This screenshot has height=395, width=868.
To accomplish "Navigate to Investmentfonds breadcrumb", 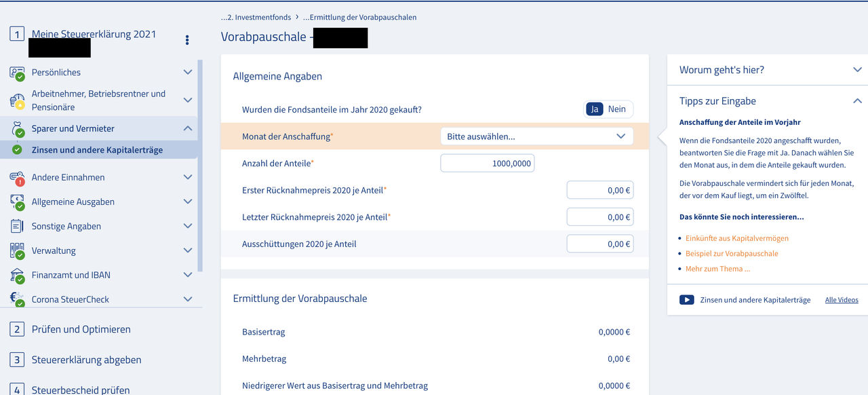I will 255,17.
